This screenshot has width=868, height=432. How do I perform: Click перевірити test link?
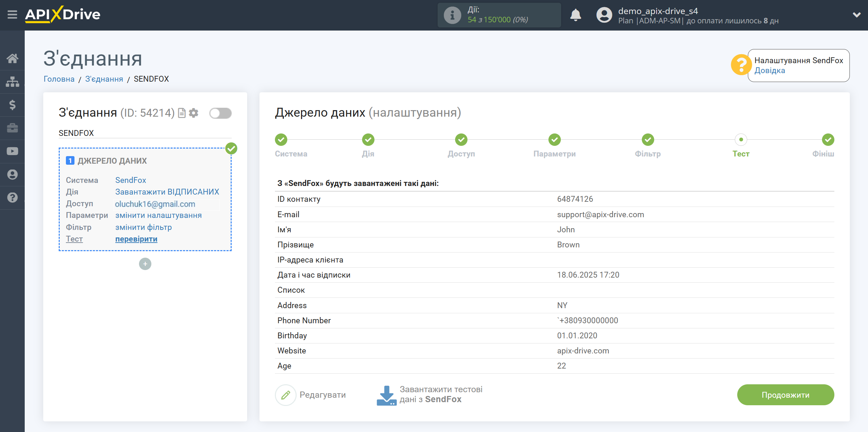pyautogui.click(x=136, y=239)
